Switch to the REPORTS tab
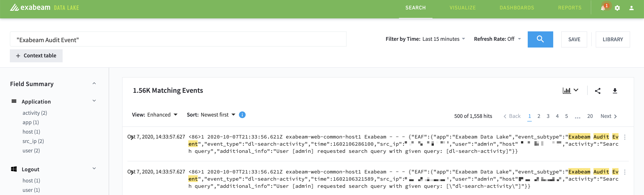The height and width of the screenshot is (195, 644). click(x=570, y=8)
